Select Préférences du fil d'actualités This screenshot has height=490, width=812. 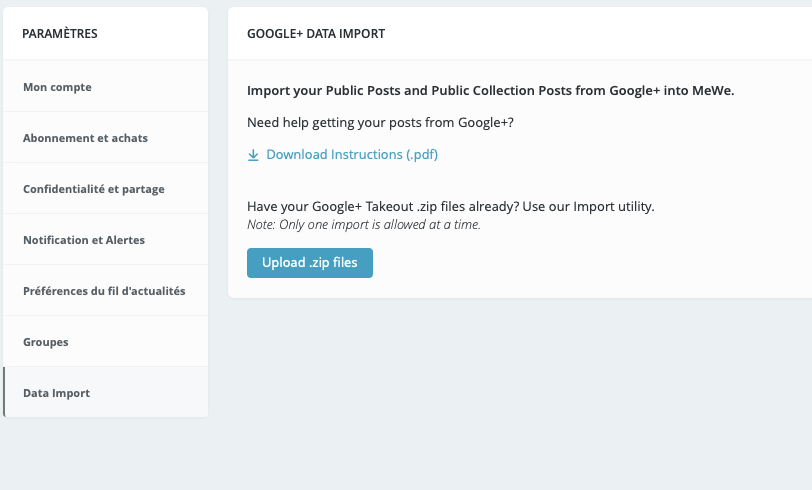pos(106,291)
